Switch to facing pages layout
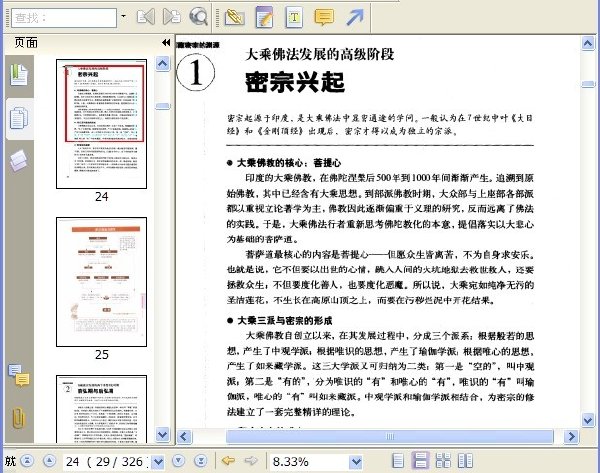600x473 pixels. [465, 461]
